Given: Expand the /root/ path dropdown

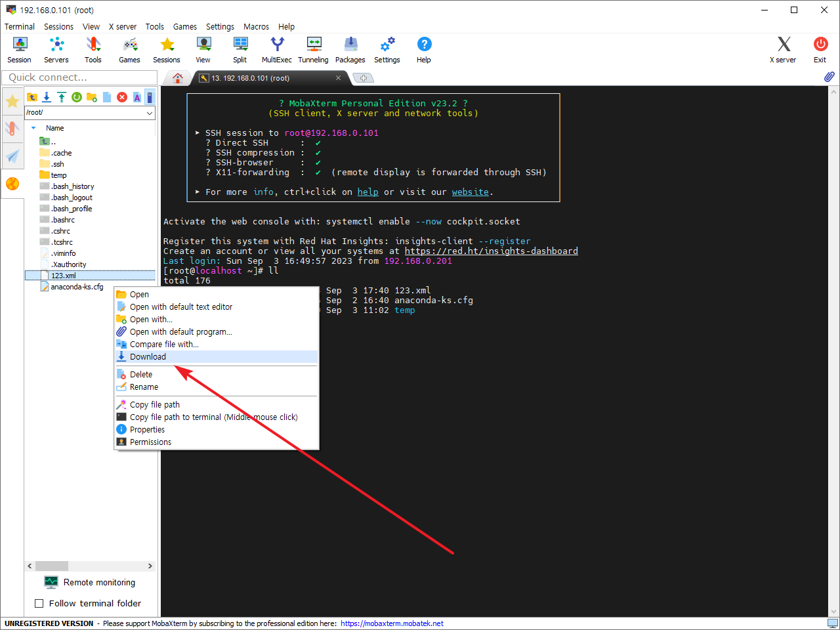Looking at the screenshot, I should [x=150, y=113].
